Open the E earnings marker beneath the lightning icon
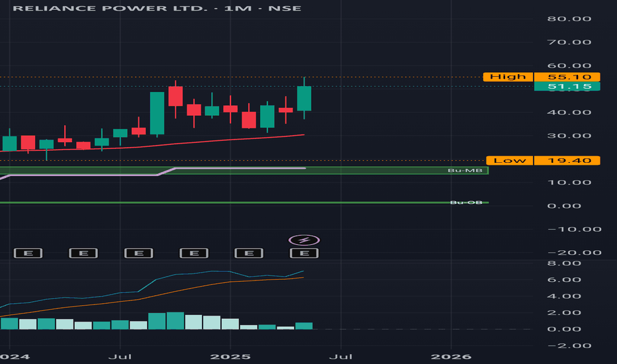The image size is (617, 364). [304, 253]
